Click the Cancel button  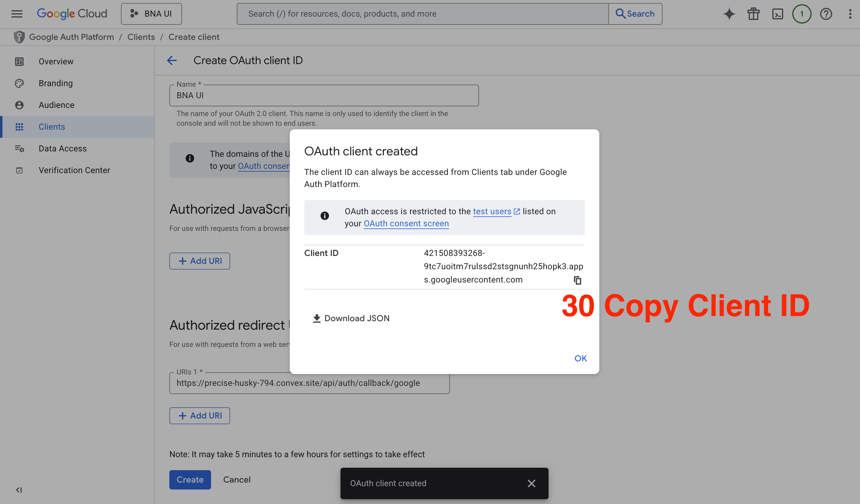pyautogui.click(x=237, y=480)
